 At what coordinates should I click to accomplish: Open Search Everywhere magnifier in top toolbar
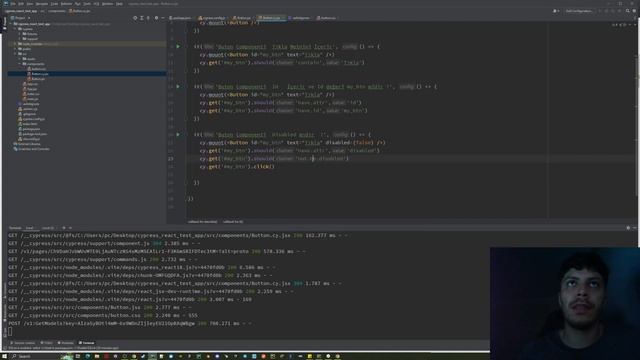click(x=627, y=11)
